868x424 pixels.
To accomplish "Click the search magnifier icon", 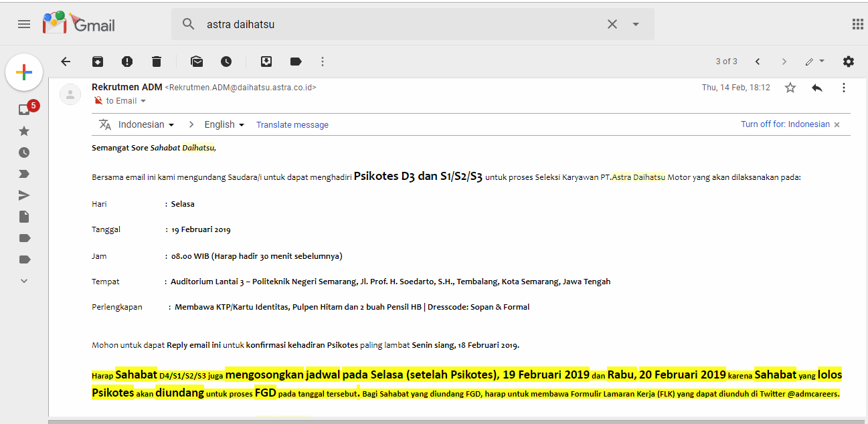I will point(189,24).
